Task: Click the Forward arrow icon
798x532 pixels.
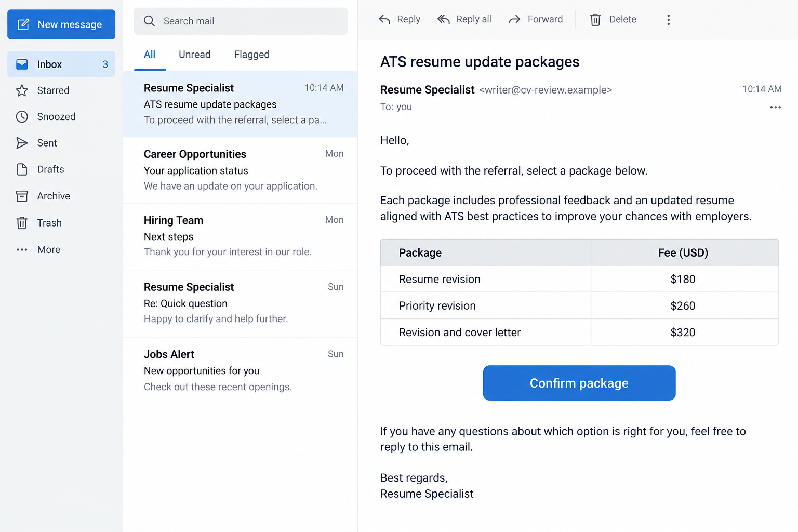Action: pos(514,20)
